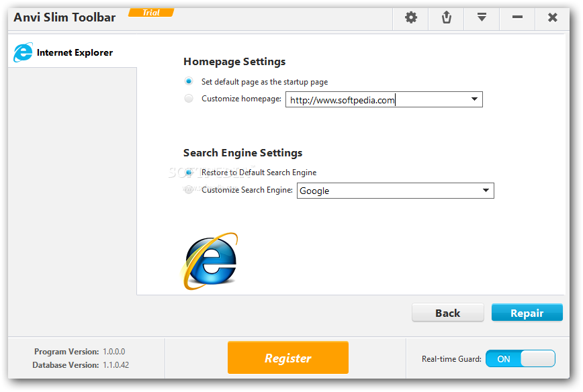This screenshot has width=583, height=392.
Task: Click the large Internet Explorer logo
Action: click(x=210, y=261)
